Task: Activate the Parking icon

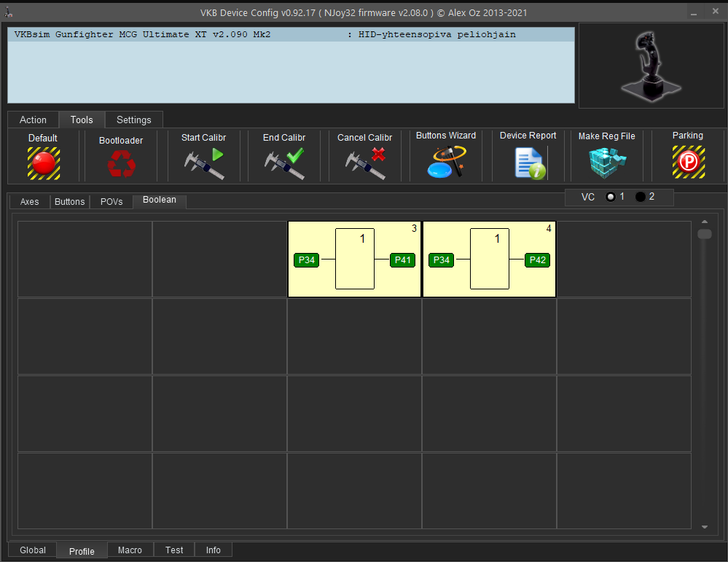Action: click(x=689, y=162)
